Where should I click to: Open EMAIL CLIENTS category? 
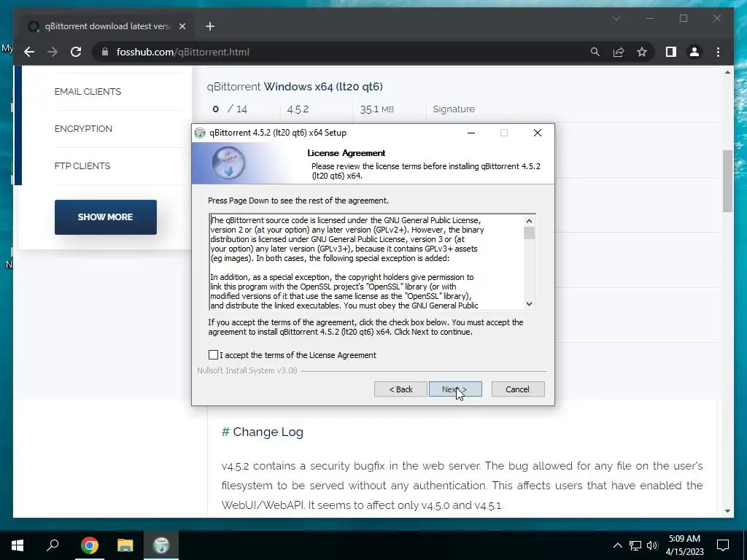[x=88, y=91]
